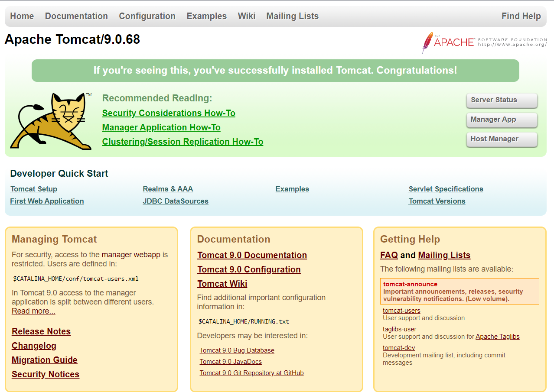Select Configuration in the top navigation
This screenshot has width=554, height=392.
coord(147,16)
